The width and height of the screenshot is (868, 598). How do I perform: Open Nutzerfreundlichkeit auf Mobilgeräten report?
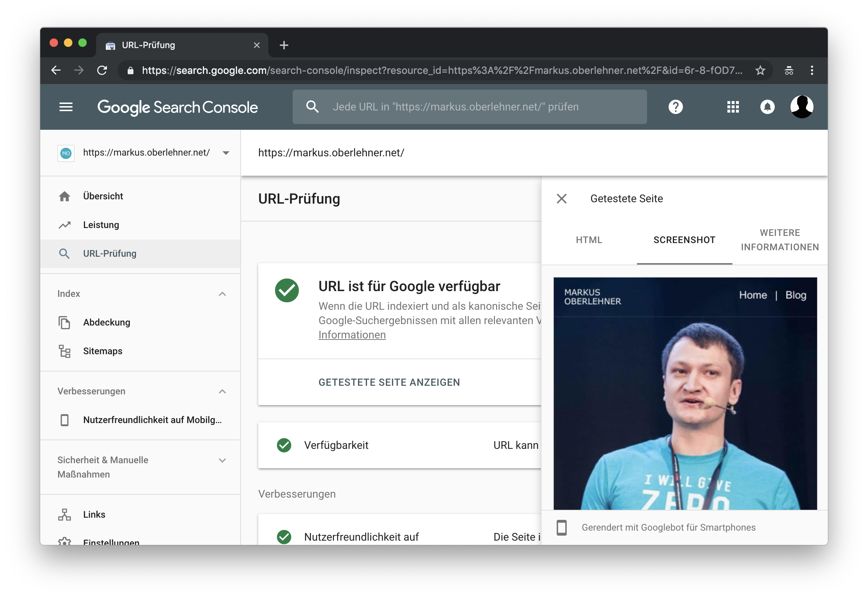click(140, 420)
